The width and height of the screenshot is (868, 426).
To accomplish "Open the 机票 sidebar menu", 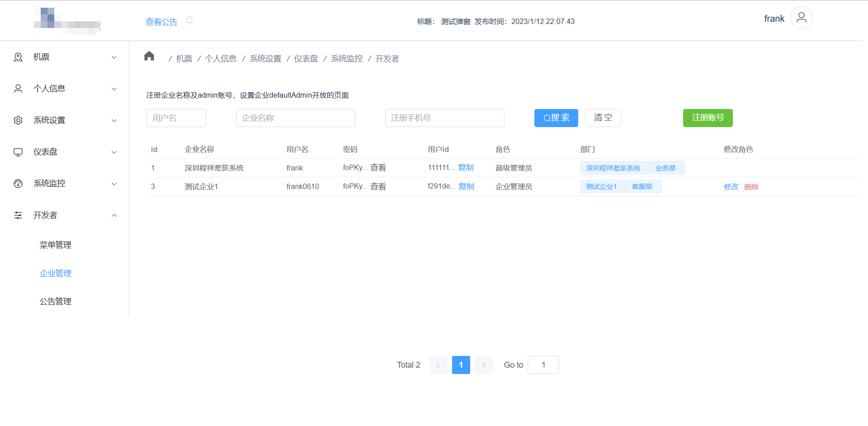I will tap(65, 57).
